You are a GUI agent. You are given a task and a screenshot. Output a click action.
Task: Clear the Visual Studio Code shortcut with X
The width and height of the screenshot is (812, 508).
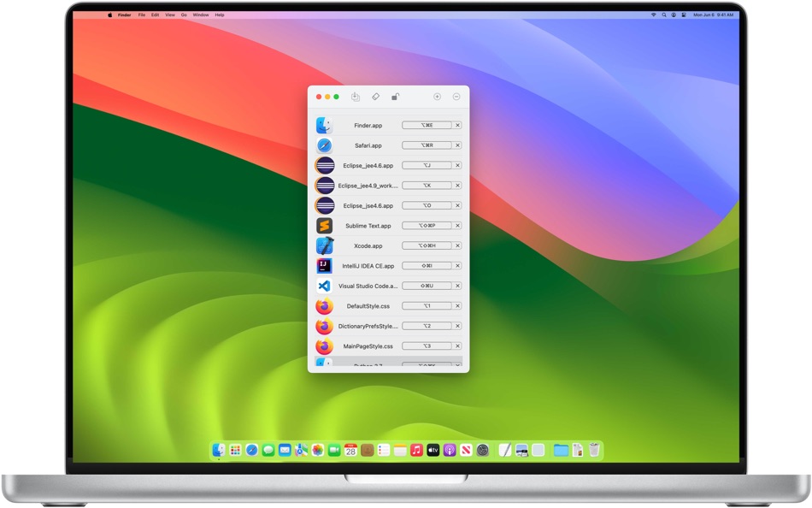tap(458, 286)
